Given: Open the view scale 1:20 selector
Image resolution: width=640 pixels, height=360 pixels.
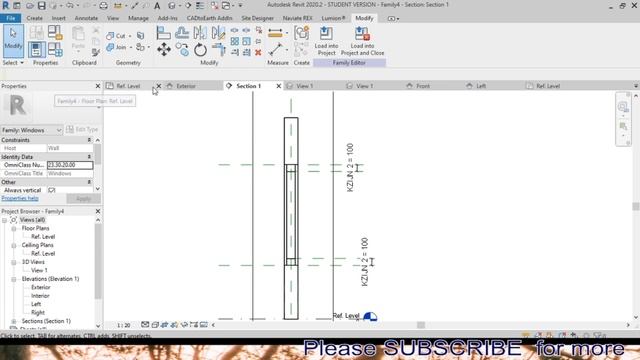Looking at the screenshot, I should click(123, 325).
